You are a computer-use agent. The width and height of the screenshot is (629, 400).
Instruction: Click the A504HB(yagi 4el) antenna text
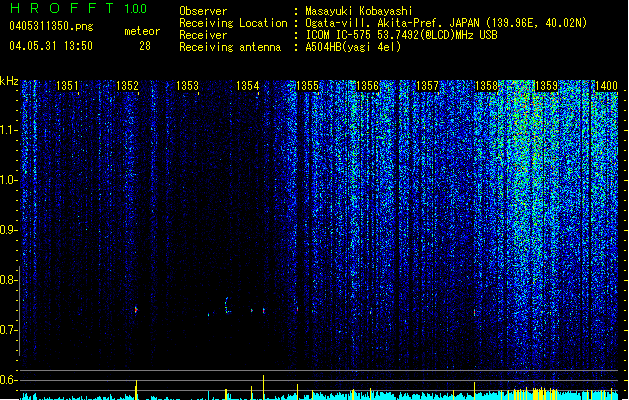click(x=353, y=47)
